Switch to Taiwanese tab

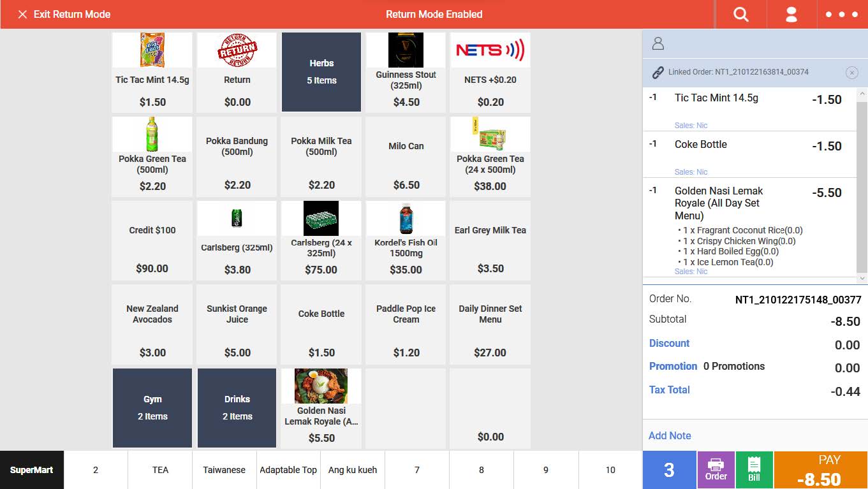pyautogui.click(x=224, y=470)
